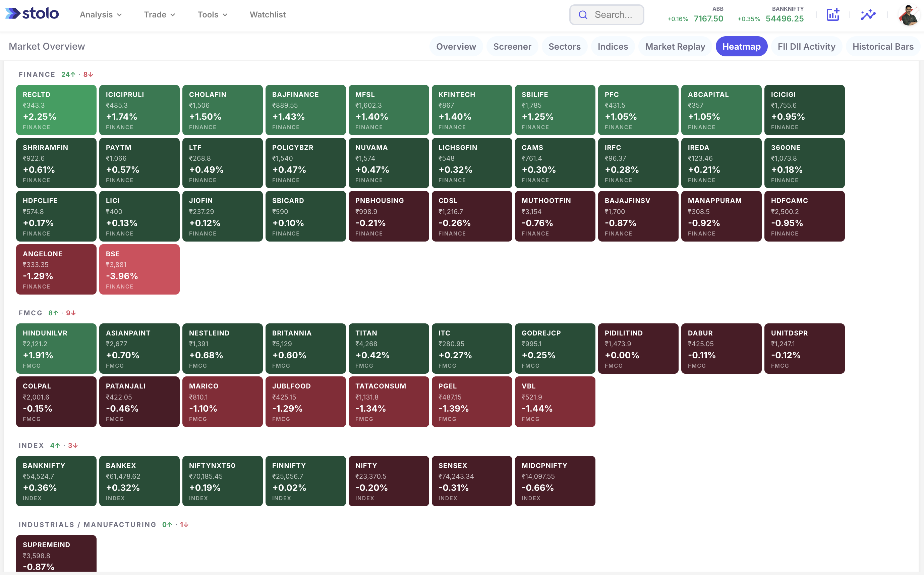Select the ANGELONE tile
Image resolution: width=924 pixels, height=575 pixels.
(56, 269)
